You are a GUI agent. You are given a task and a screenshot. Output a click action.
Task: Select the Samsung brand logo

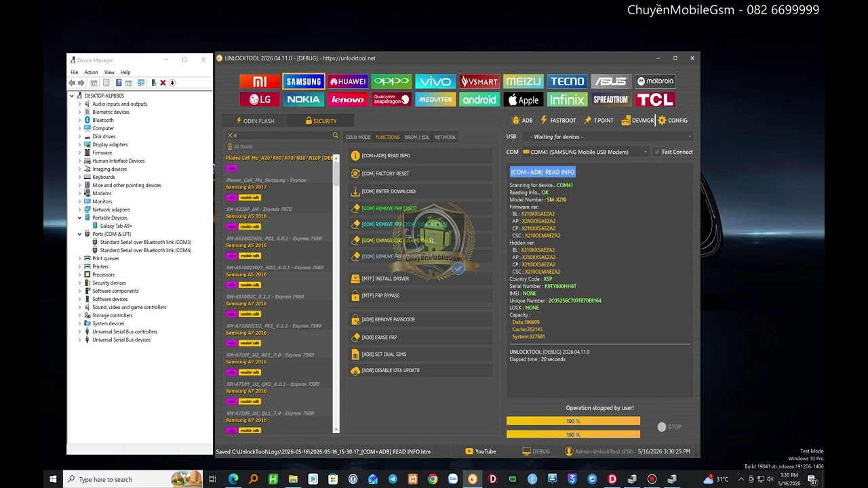pyautogui.click(x=304, y=81)
